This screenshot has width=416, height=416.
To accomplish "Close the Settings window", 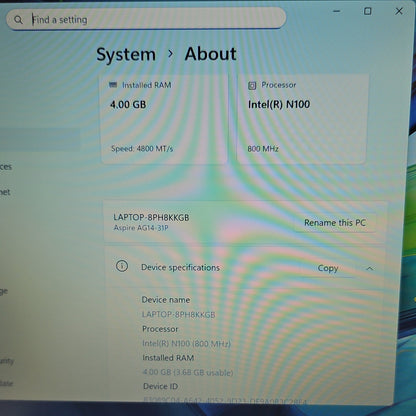I will coord(399,11).
